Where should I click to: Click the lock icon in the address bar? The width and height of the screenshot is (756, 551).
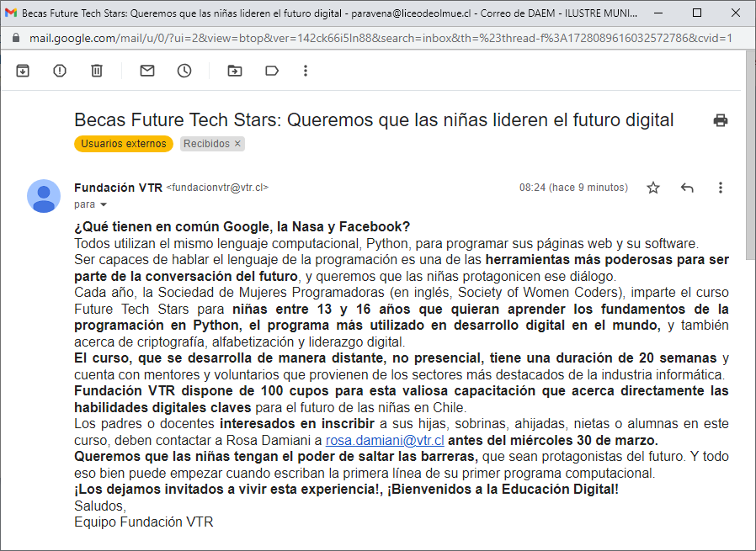(16, 38)
